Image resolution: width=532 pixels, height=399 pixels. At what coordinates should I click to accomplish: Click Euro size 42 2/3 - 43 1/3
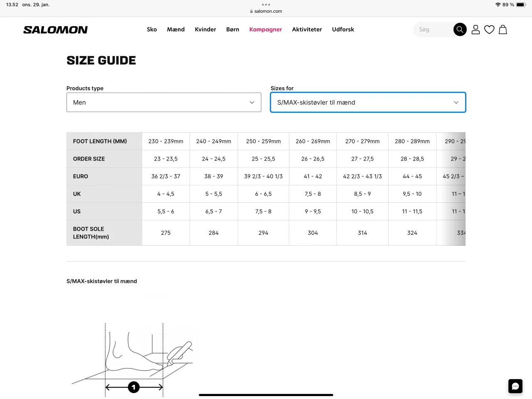click(x=362, y=176)
